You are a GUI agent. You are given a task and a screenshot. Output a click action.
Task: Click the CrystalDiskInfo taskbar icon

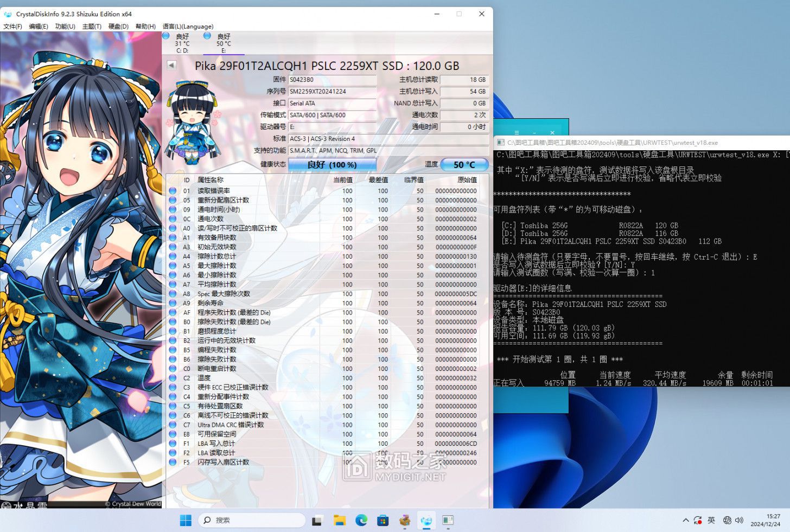point(426,521)
